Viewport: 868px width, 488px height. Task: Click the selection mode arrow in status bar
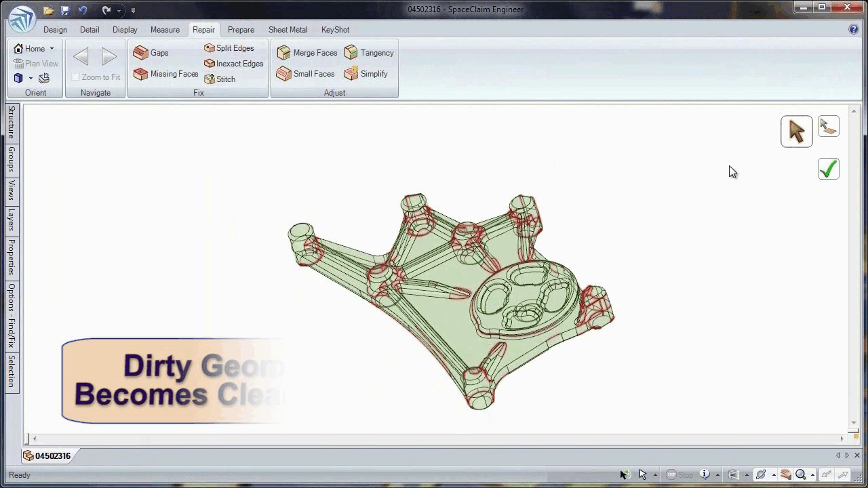(x=643, y=475)
